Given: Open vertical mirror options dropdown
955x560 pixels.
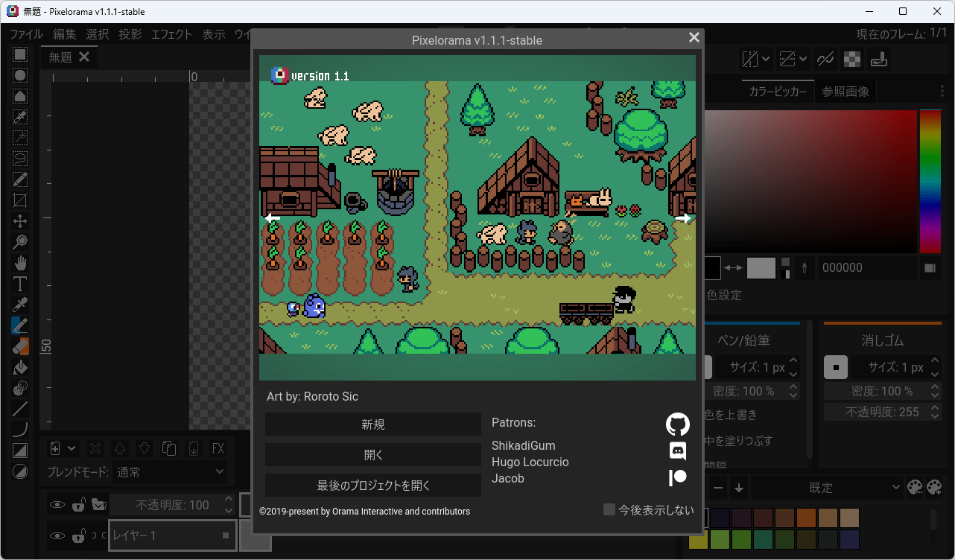Looking at the screenshot, I should tap(803, 59).
